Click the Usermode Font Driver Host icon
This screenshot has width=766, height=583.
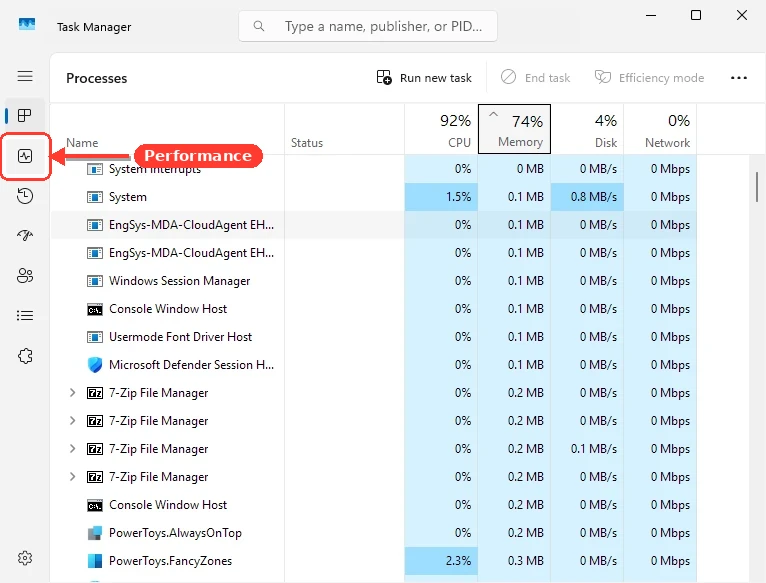pyautogui.click(x=95, y=337)
